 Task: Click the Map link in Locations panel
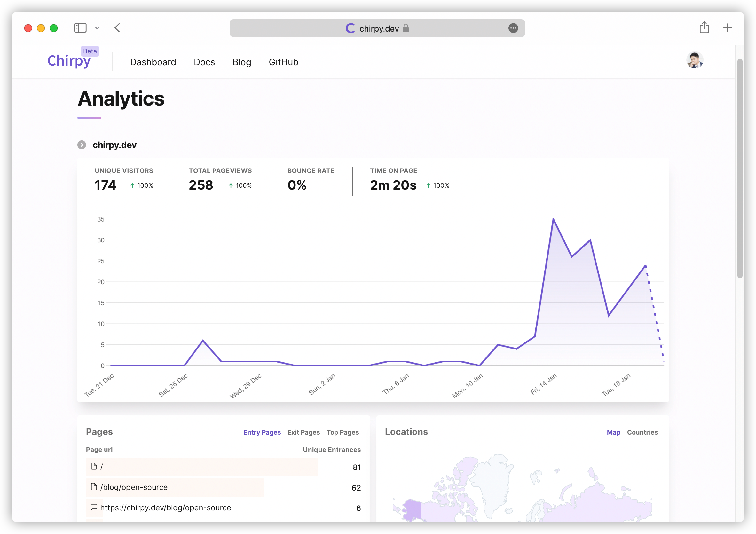[613, 432]
